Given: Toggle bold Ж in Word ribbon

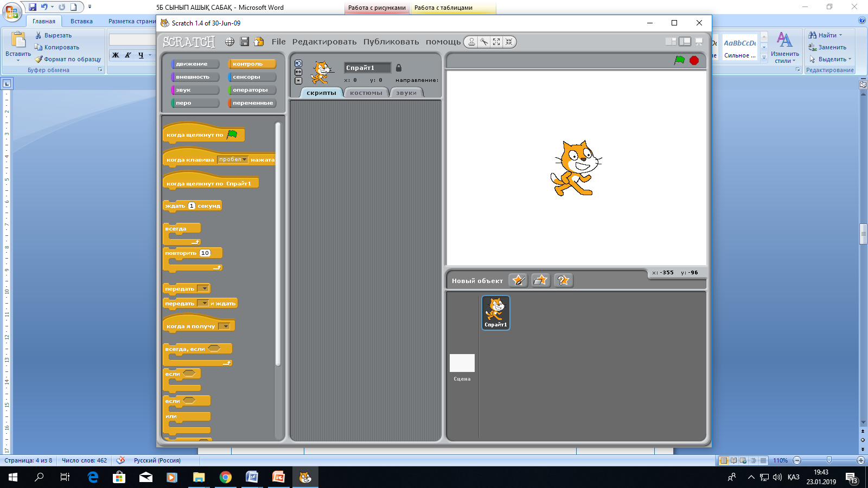Looking at the screenshot, I should point(116,55).
